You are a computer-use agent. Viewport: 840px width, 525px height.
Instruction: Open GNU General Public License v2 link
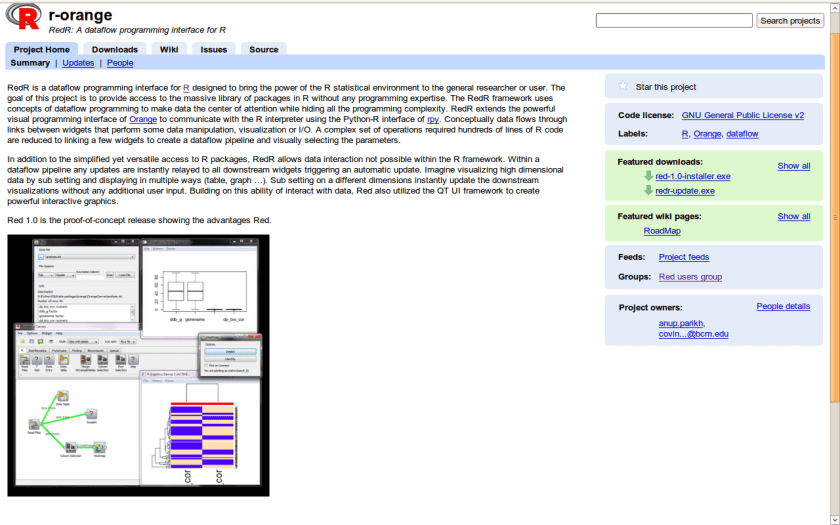pyautogui.click(x=743, y=116)
